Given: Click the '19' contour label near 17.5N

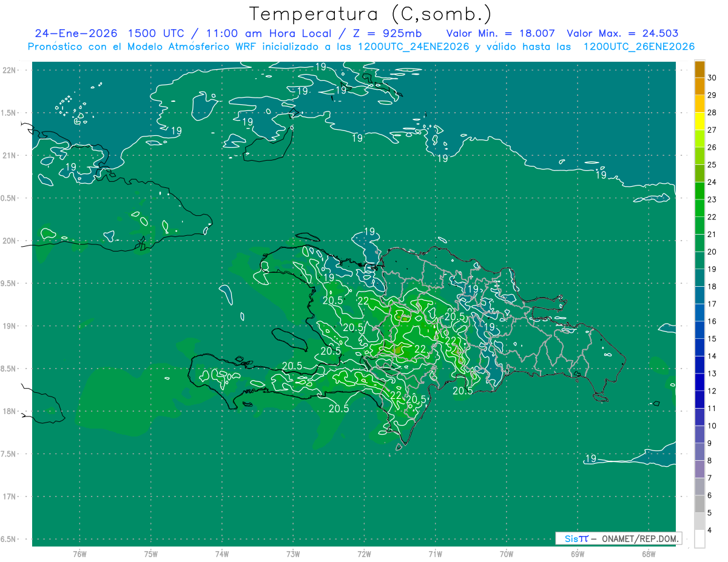Looking at the screenshot, I should point(590,458).
